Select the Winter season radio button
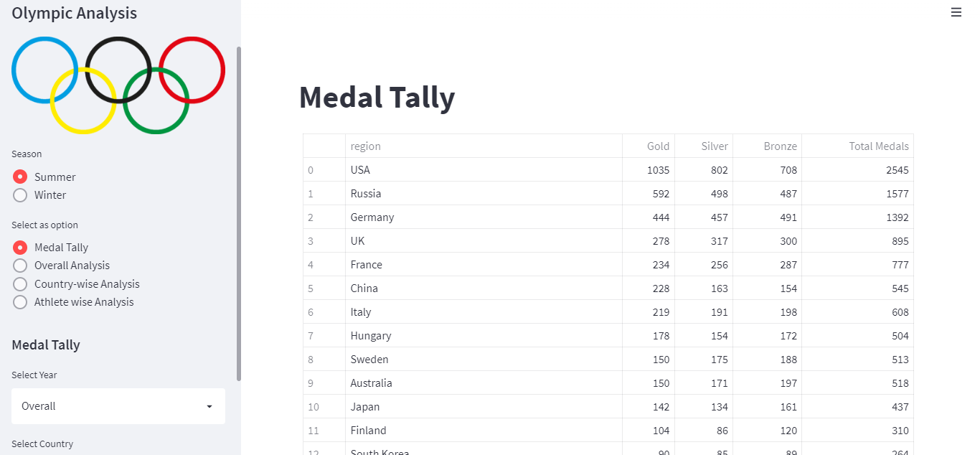This screenshot has width=980, height=455. [x=19, y=194]
